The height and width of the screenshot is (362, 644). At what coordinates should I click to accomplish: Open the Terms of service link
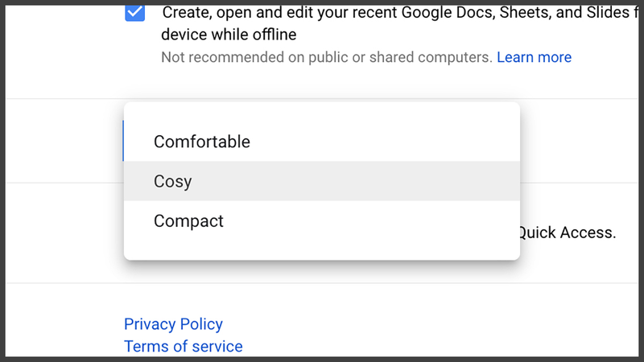[x=184, y=347]
